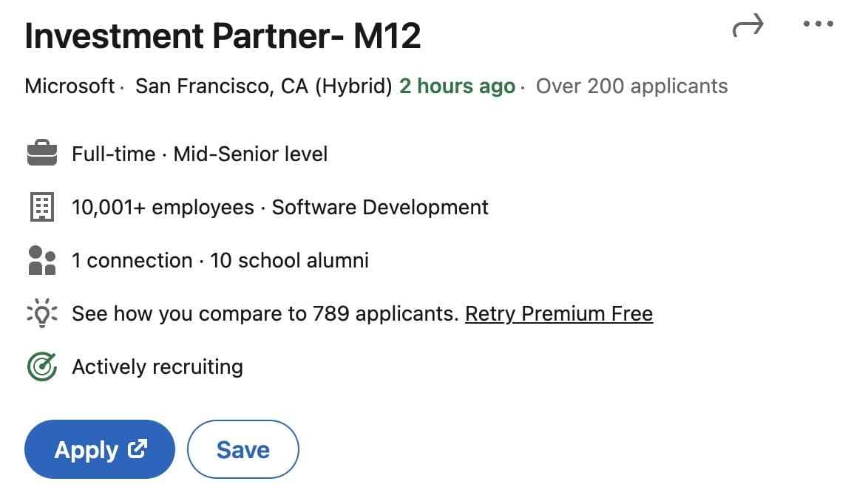Open the Retry Premium Free link
868x501 pixels.
(558, 314)
